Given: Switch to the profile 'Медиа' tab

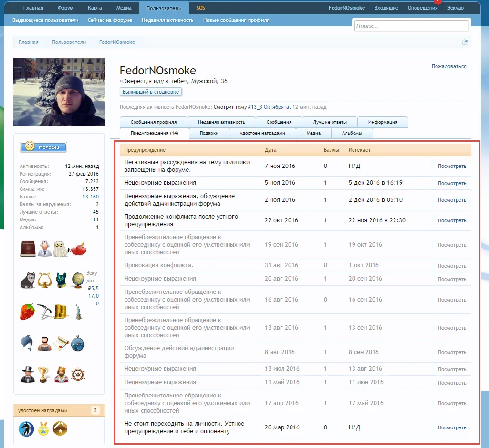Looking at the screenshot, I should 313,133.
